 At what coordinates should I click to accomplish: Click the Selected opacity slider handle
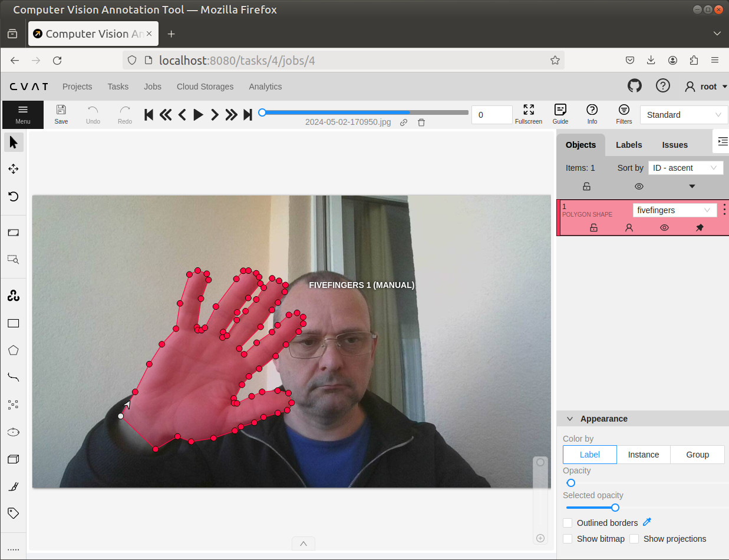coord(615,508)
